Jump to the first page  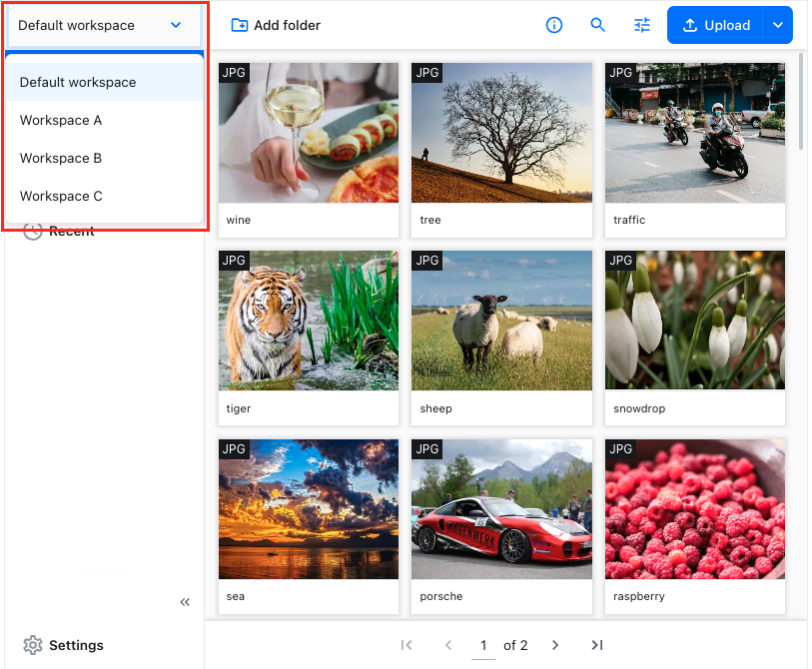click(406, 645)
